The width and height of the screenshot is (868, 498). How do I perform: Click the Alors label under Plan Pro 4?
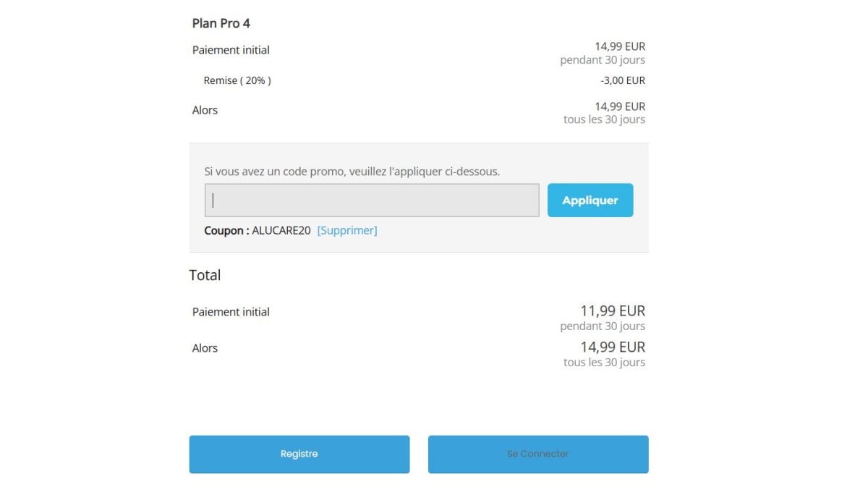[205, 109]
